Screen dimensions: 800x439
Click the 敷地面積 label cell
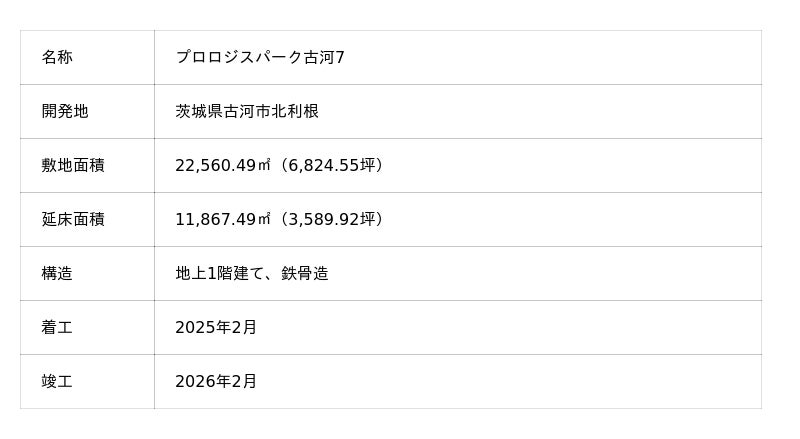[x=73, y=166]
